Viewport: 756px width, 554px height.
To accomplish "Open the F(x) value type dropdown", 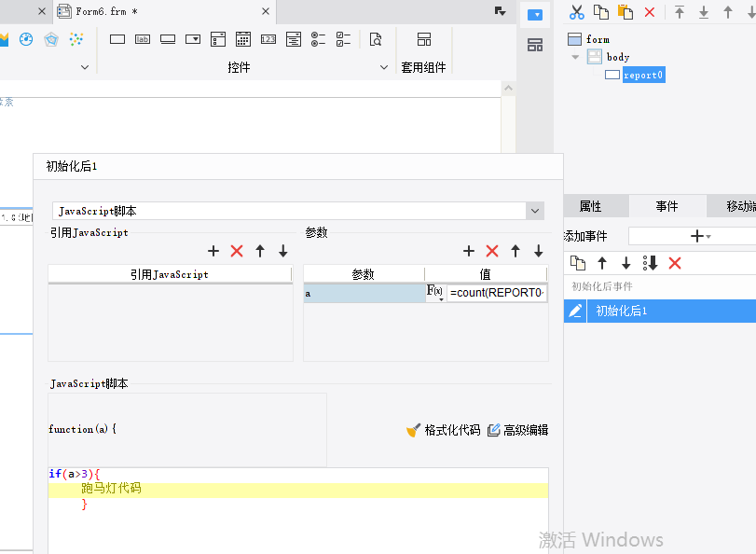I will [x=435, y=293].
